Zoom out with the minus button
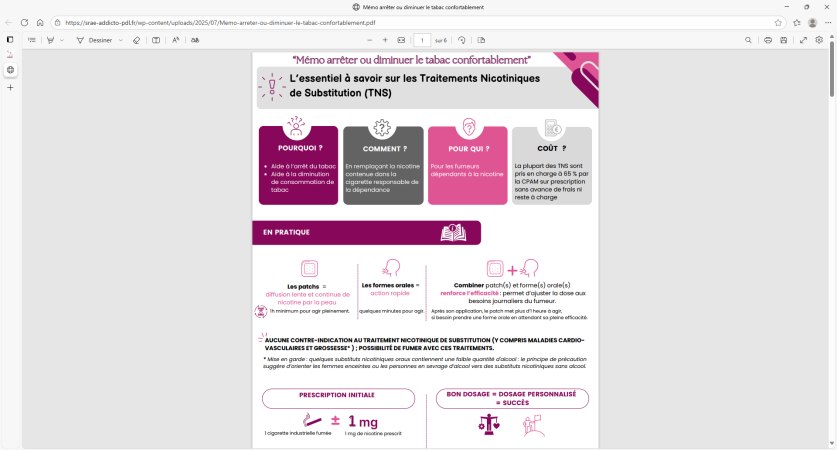This screenshot has height=450, width=837. pyautogui.click(x=369, y=40)
